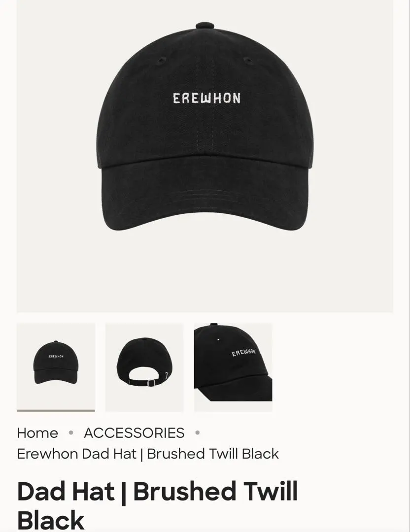Click the separator dot after Home
The image size is (410, 532).
71,433
